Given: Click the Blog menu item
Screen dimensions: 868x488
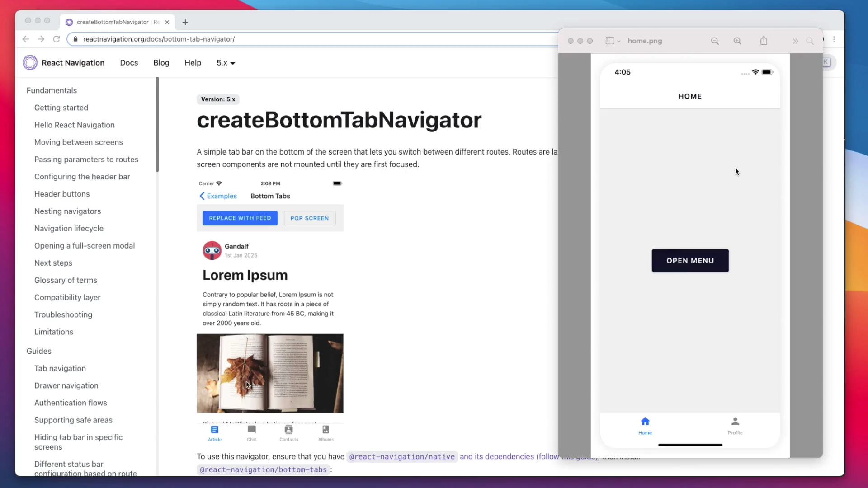Looking at the screenshot, I should click(x=161, y=62).
